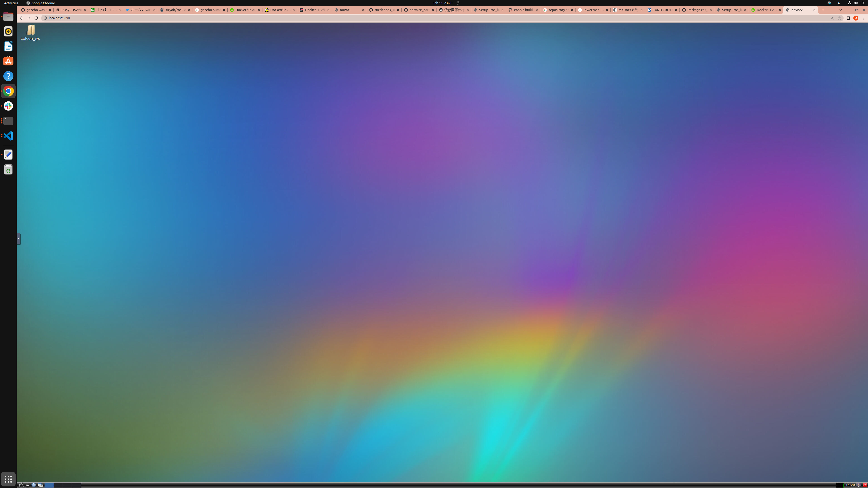Open Slack tray indicator in top bar
This screenshot has width=868, height=488.
[x=829, y=3]
